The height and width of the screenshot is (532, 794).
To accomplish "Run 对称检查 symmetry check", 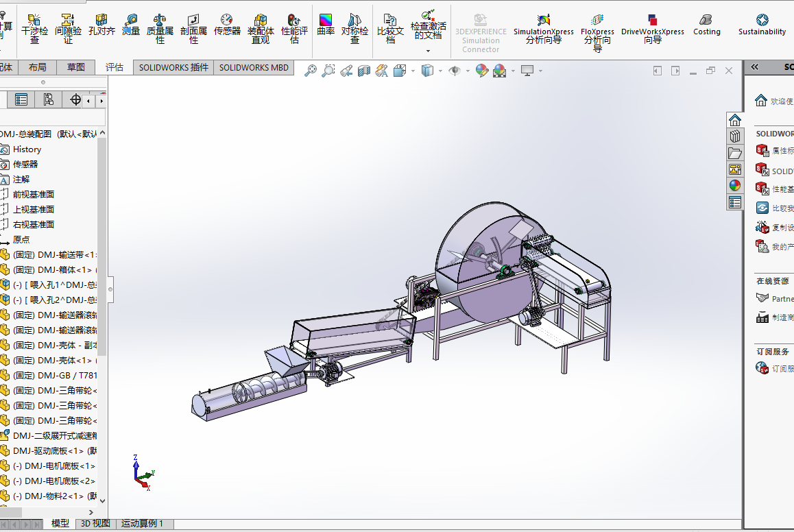I will [x=354, y=29].
